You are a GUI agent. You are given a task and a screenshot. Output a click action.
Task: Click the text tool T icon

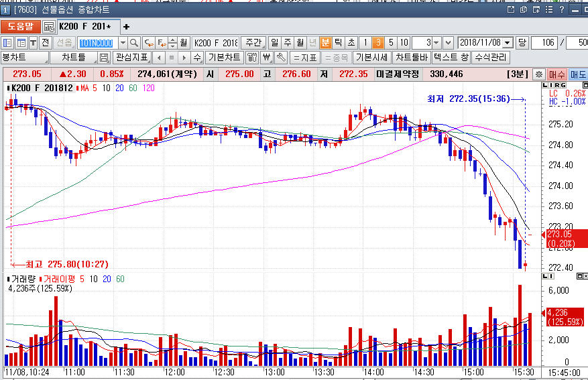click(x=33, y=42)
